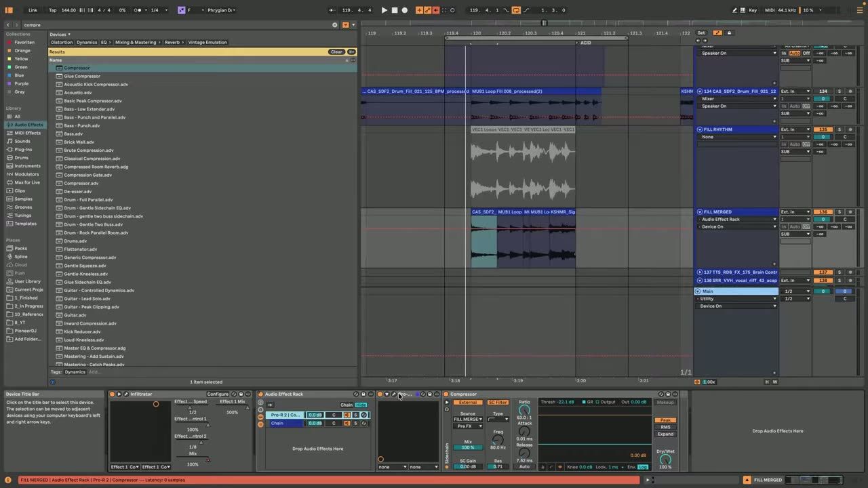Viewport: 868px width, 488px height.
Task: Fold the Main track
Action: point(698,291)
